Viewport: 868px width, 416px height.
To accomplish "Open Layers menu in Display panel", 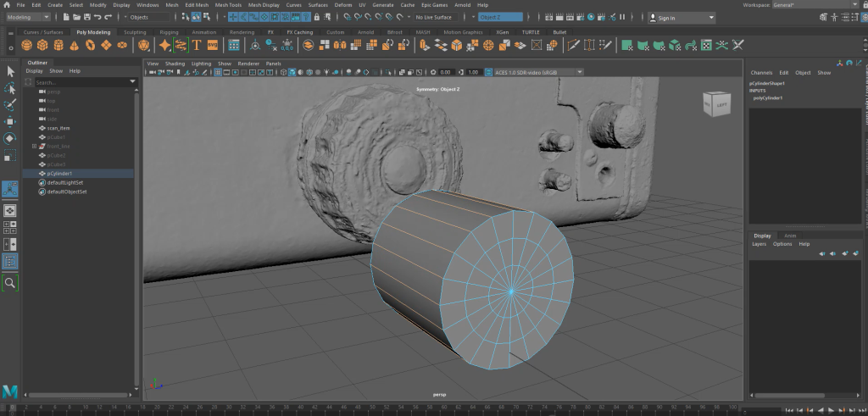I will coord(759,244).
